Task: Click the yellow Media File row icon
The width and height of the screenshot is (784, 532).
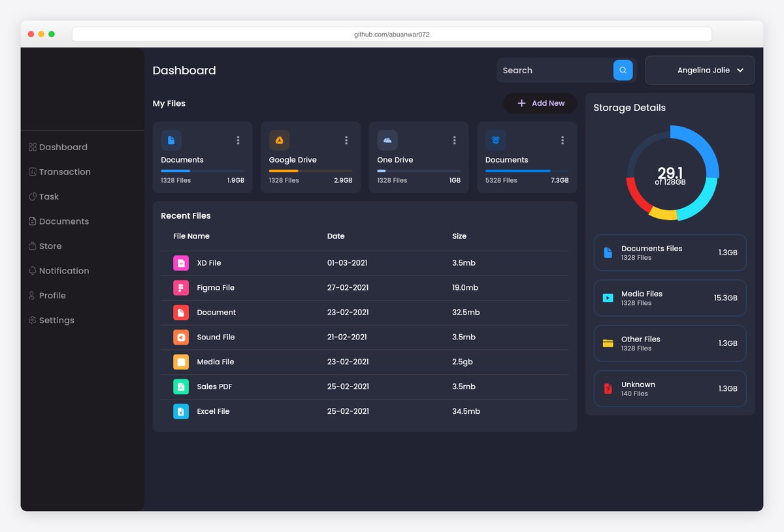Action: 181,362
